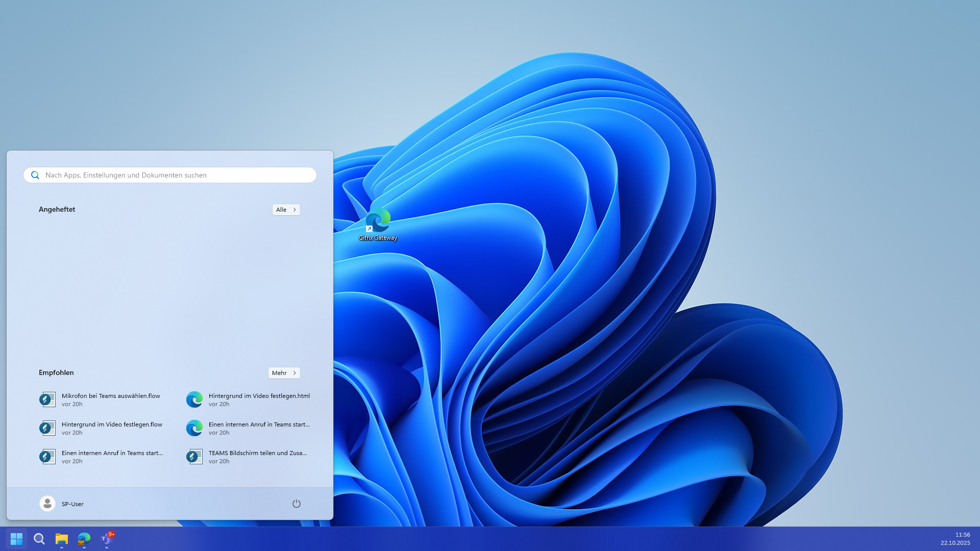This screenshot has width=980, height=551.
Task: Open File Explorer from the taskbar
Action: point(62,539)
